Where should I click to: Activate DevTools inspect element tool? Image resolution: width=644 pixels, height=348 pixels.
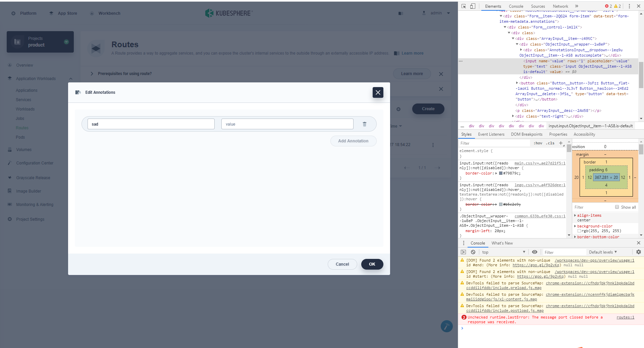pyautogui.click(x=464, y=6)
